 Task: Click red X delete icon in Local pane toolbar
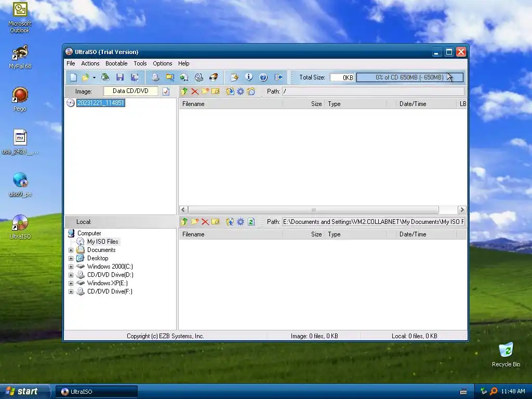(x=205, y=222)
